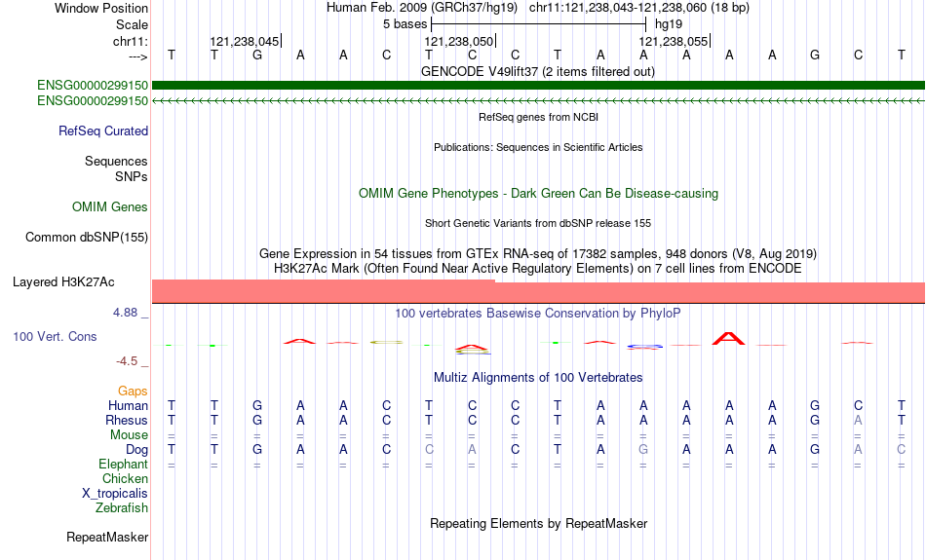Screen dimensions: 926x560
Task: Select the first ENSG00000299150 gene label
Action: click(x=93, y=86)
